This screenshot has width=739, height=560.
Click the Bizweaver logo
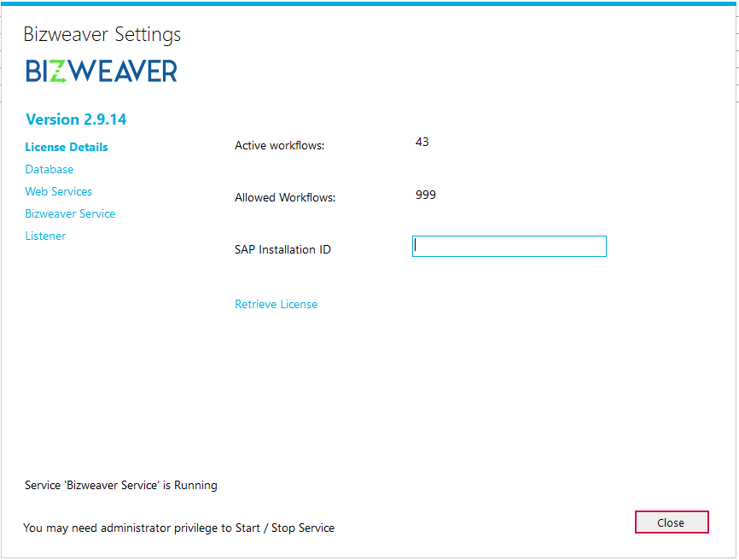[x=102, y=71]
